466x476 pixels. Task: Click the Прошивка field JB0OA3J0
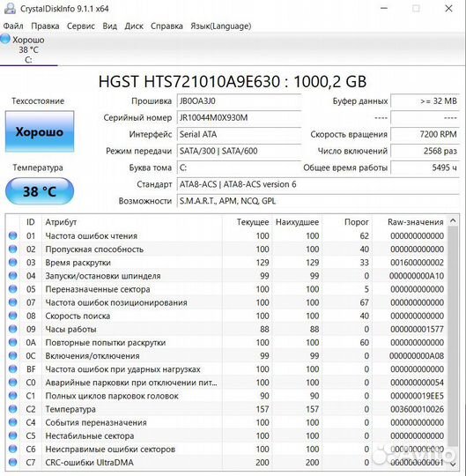239,101
